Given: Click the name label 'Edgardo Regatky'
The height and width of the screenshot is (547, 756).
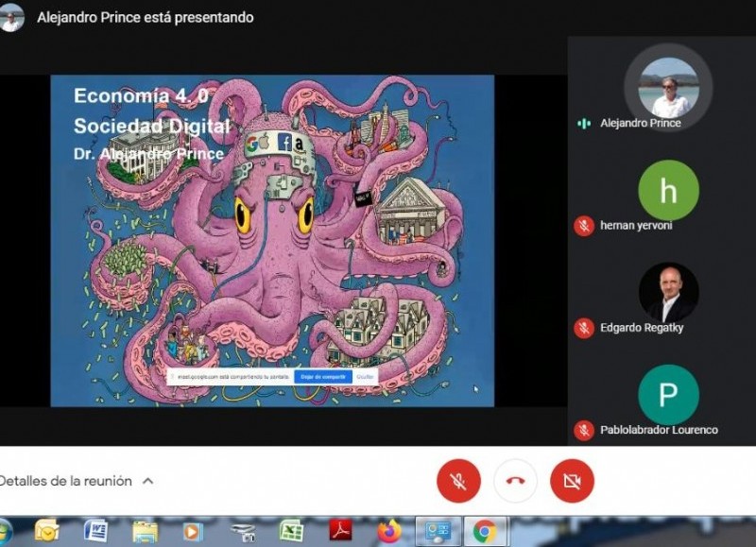Looking at the screenshot, I should click(x=642, y=328).
